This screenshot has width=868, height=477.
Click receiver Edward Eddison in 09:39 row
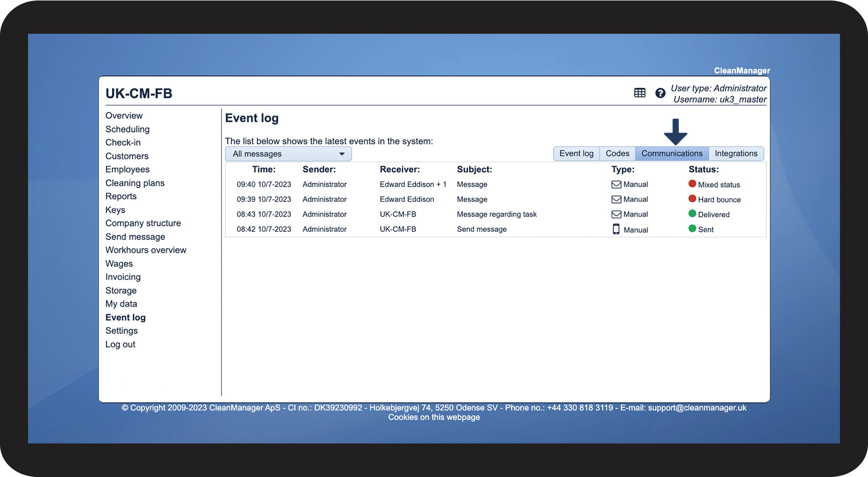coord(407,199)
